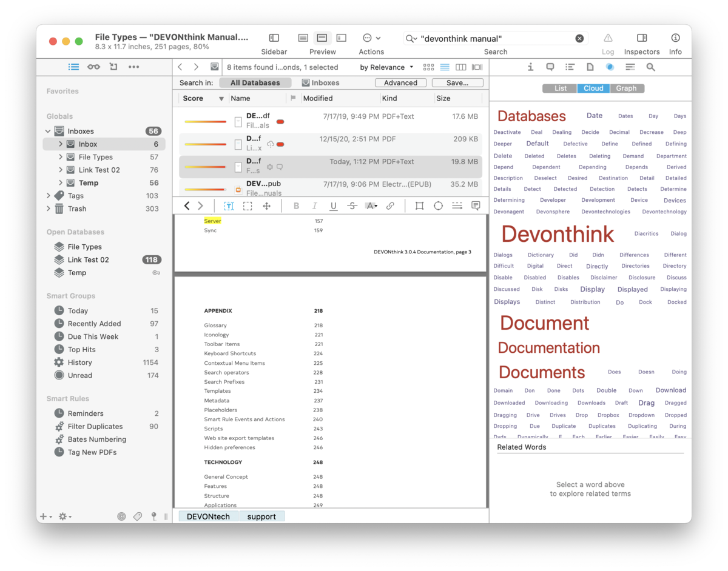Switch to cover flow view
Viewport: 728px width, 571px height.
tap(477, 67)
